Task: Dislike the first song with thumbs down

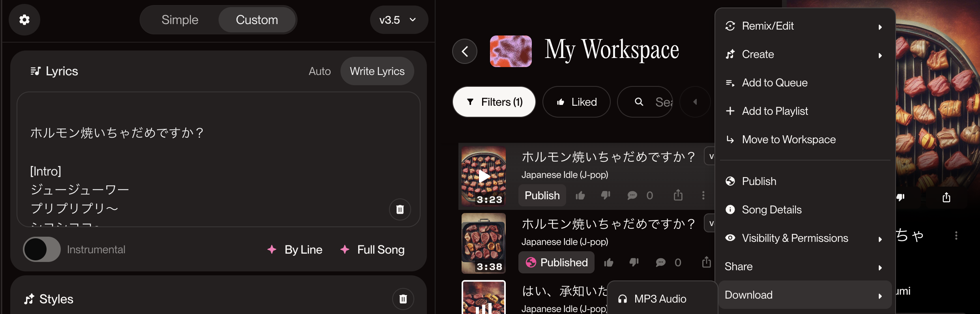Action: coord(606,195)
